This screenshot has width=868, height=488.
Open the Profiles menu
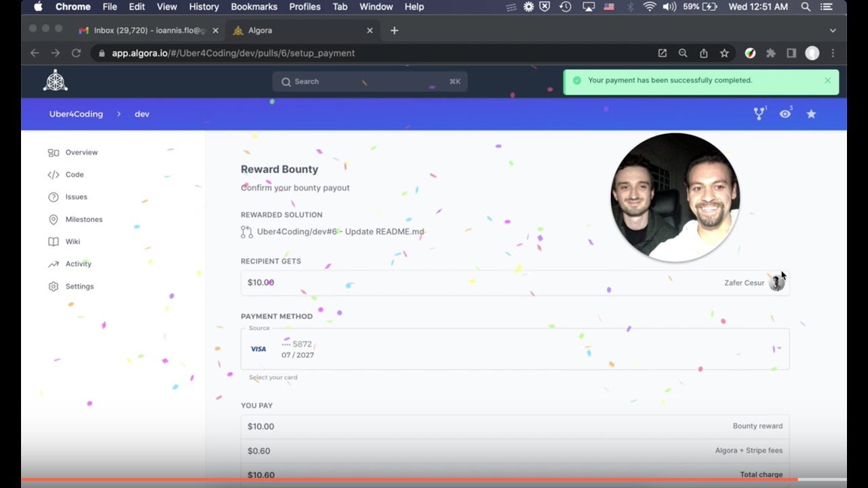coord(305,7)
